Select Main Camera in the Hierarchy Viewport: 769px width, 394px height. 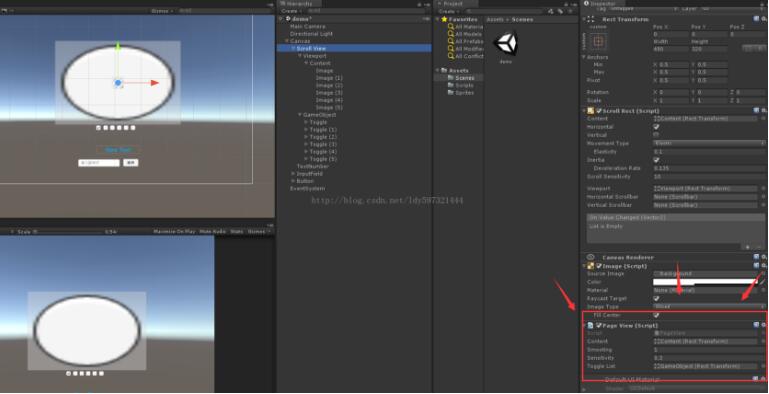pos(308,26)
